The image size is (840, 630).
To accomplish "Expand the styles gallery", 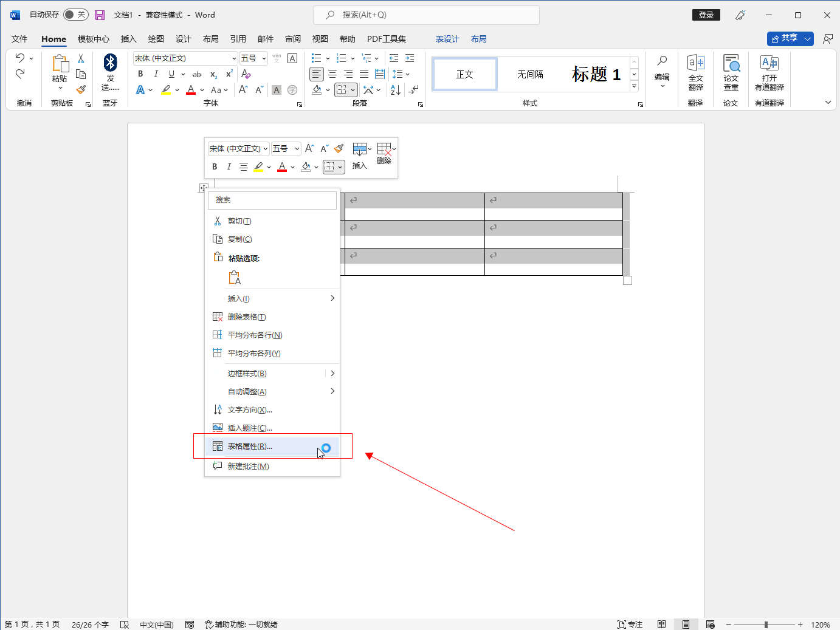I will tap(635, 86).
